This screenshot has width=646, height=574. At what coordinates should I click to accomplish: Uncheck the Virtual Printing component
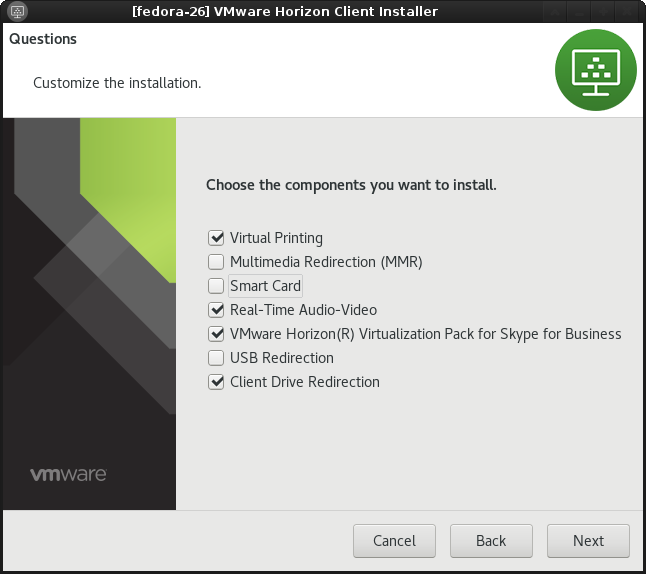tap(216, 238)
